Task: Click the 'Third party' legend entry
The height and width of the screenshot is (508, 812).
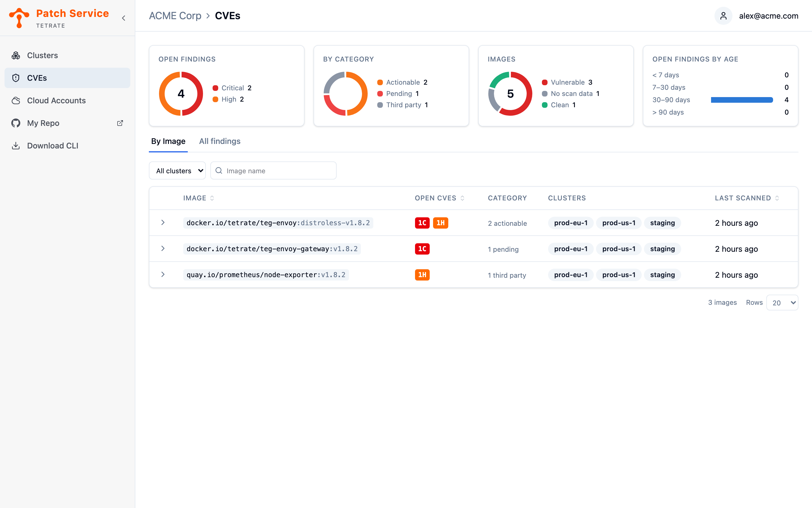Action: pos(402,105)
